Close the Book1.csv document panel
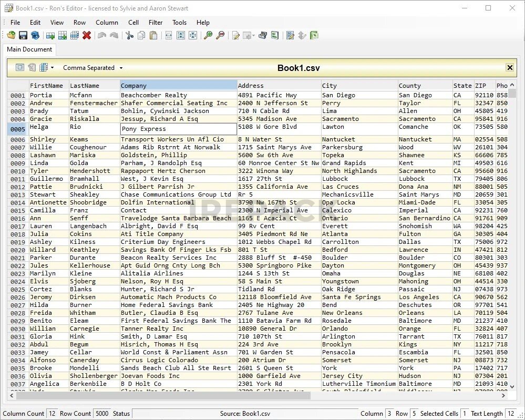525x420 pixels. pyautogui.click(x=509, y=68)
